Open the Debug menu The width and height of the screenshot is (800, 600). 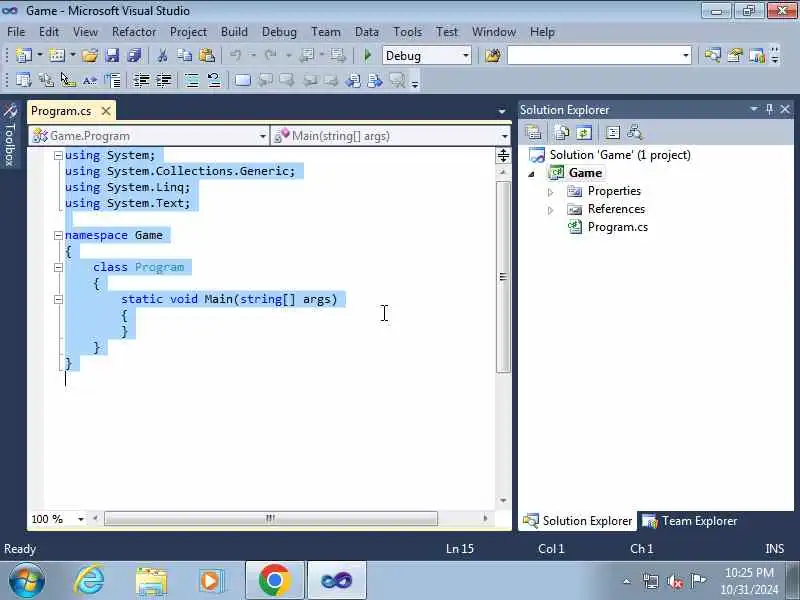tap(279, 32)
